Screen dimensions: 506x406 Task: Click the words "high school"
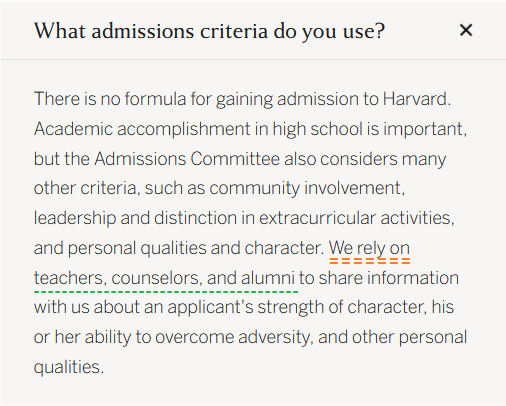coord(317,129)
